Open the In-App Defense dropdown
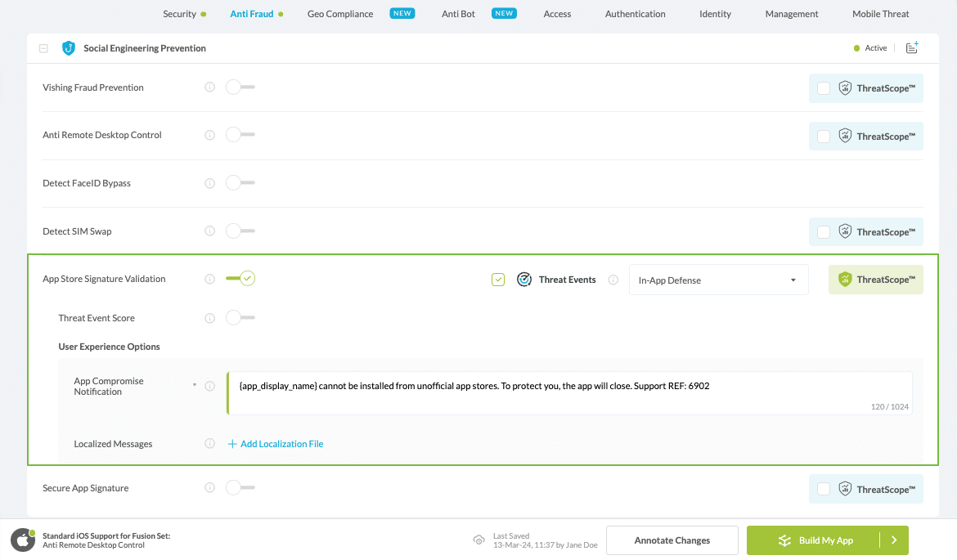The width and height of the screenshot is (957, 560). (x=718, y=280)
